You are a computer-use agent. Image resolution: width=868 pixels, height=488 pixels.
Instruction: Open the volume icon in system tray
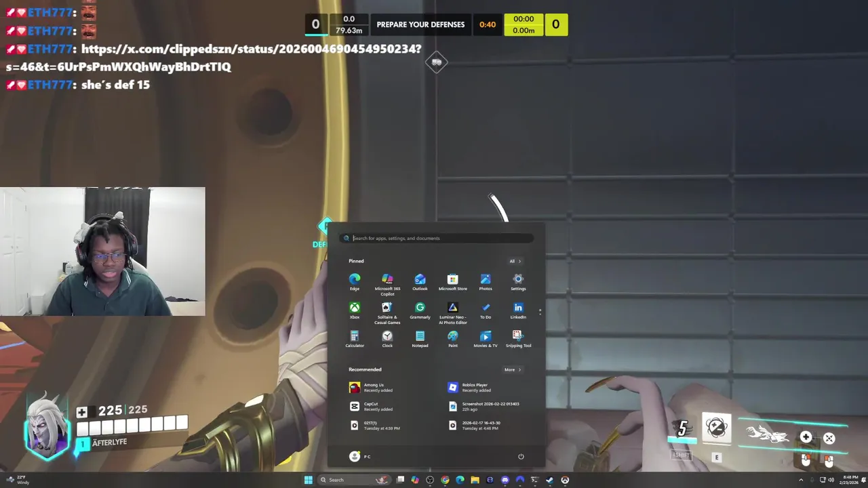831,480
